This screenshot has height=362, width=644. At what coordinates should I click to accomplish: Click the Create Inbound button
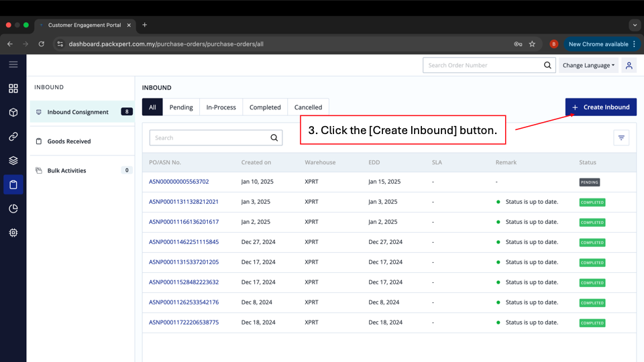pos(601,107)
